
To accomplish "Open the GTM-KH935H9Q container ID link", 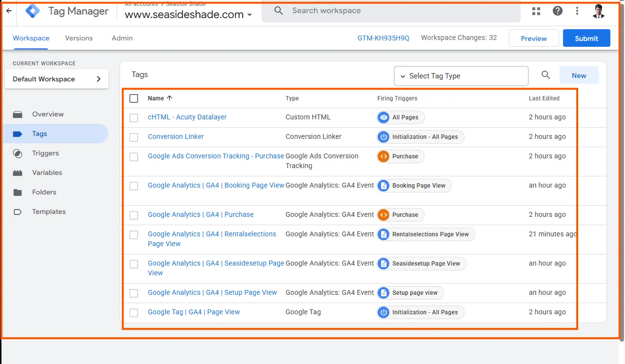I will pos(383,38).
